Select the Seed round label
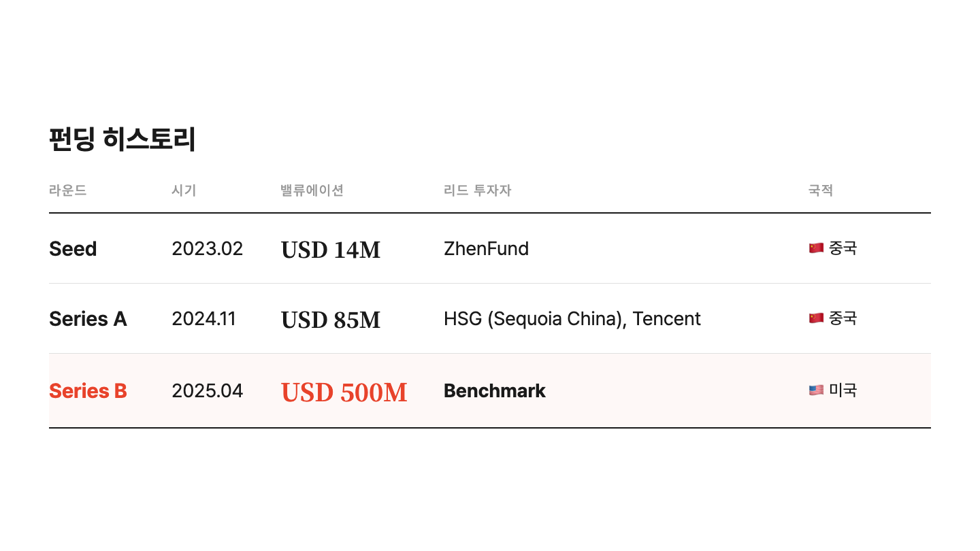 [73, 249]
